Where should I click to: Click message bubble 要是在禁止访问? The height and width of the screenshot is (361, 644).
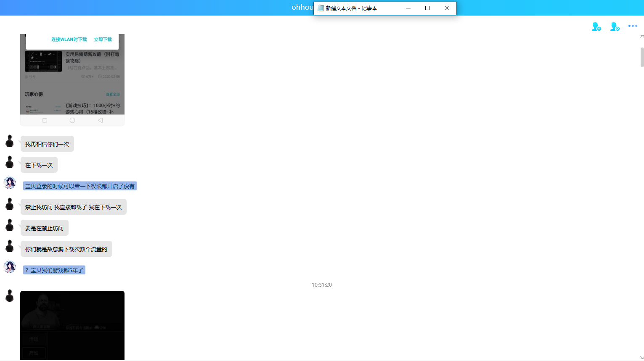click(x=45, y=228)
